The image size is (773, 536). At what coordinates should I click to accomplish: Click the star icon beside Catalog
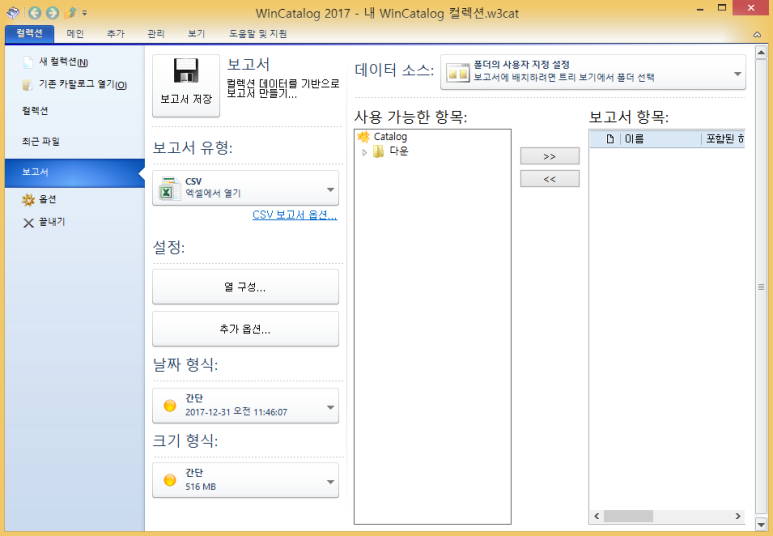click(364, 137)
